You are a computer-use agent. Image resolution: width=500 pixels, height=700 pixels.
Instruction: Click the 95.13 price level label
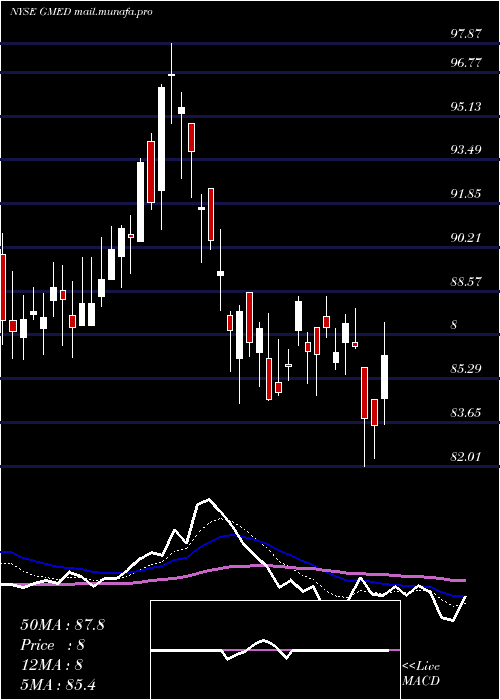pos(466,107)
